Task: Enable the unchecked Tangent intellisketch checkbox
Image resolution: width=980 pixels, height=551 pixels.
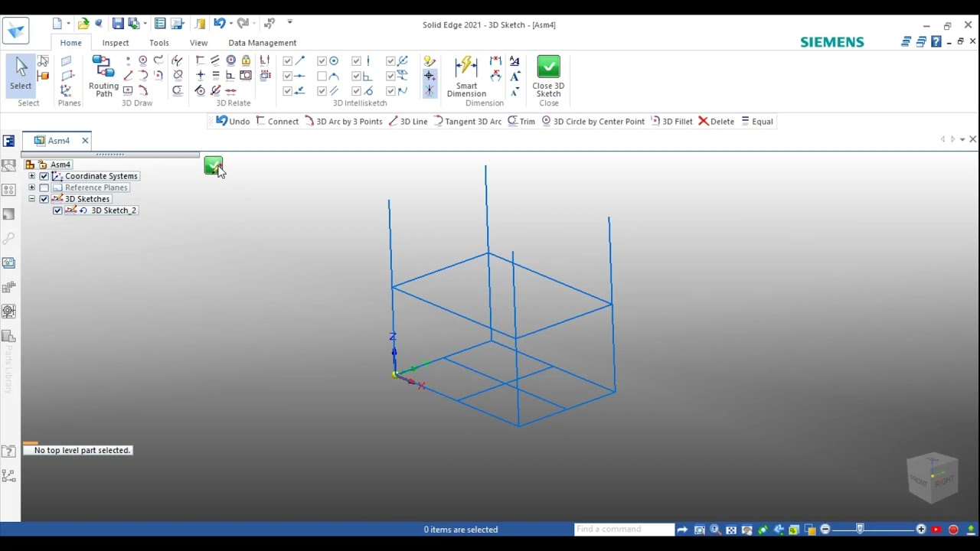Action: tap(322, 76)
